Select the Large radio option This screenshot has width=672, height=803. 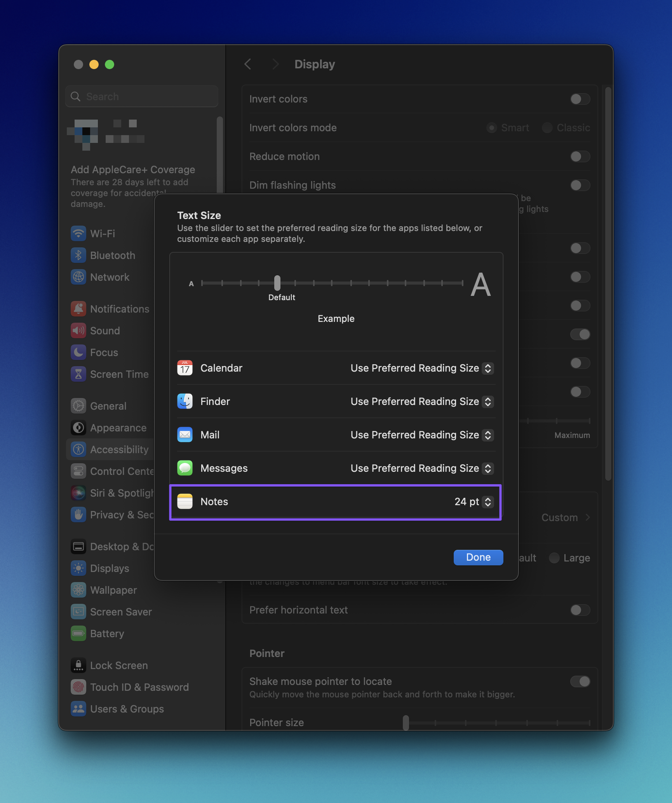554,558
